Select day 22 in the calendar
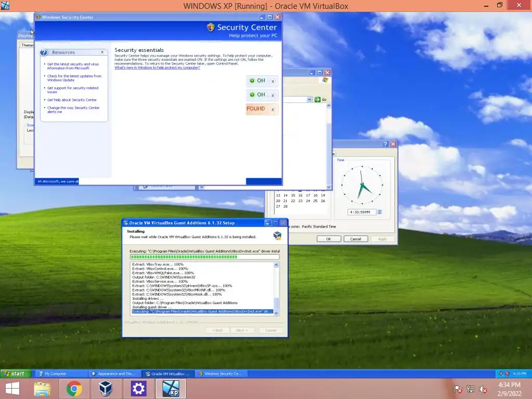 (x=293, y=201)
